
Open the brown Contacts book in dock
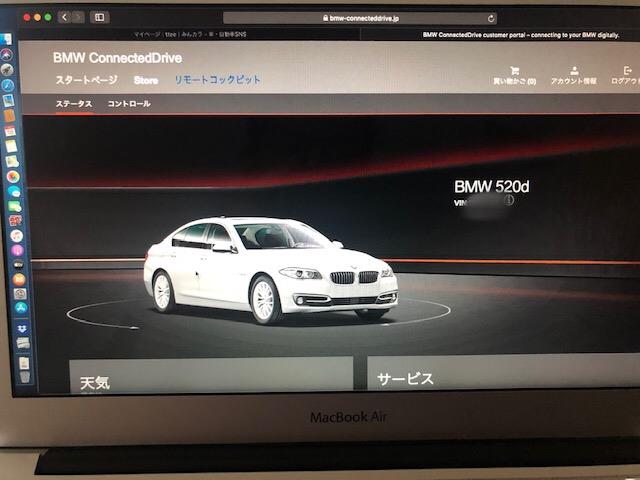coord(9,116)
